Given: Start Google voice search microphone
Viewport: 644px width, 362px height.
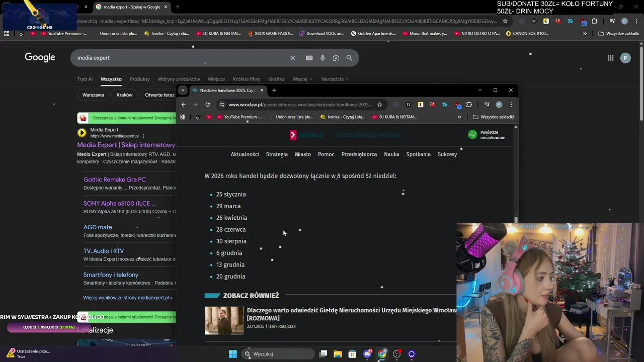Looking at the screenshot, I should [323, 58].
